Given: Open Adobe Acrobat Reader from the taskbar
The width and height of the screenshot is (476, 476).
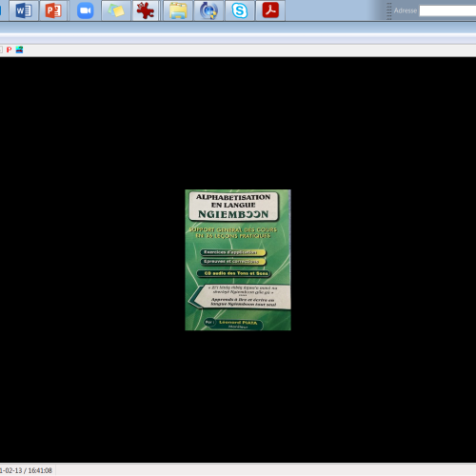Looking at the screenshot, I should [270, 10].
